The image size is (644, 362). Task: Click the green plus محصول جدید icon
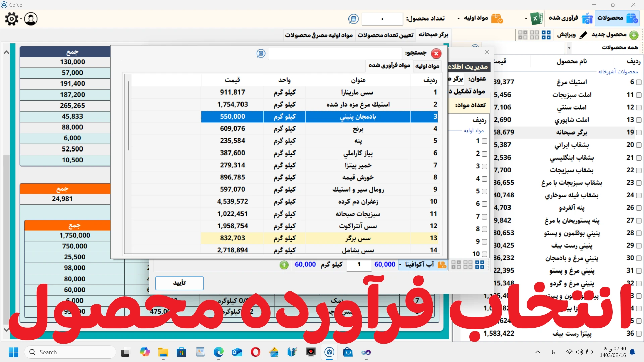point(634,35)
